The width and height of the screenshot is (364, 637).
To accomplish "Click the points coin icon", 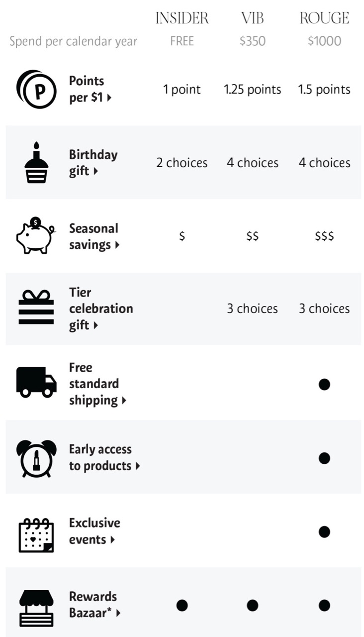I will pos(36,90).
